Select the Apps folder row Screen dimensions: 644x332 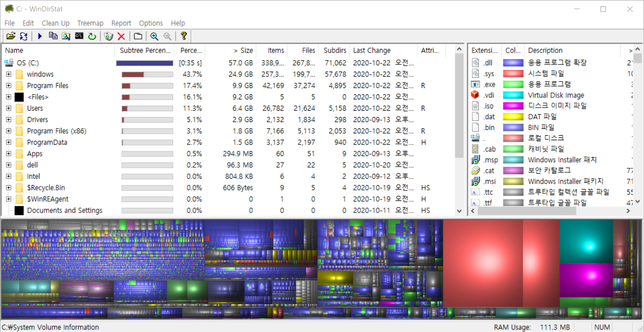[x=228, y=153]
